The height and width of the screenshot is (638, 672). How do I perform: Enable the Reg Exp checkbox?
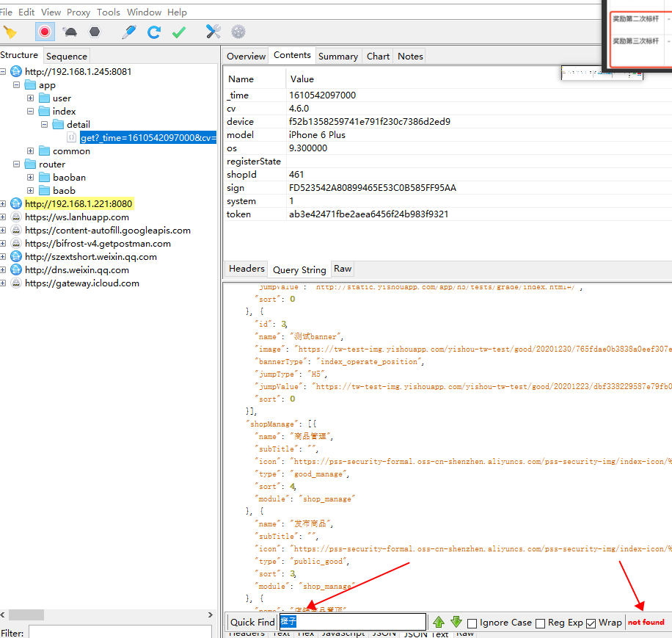(541, 623)
